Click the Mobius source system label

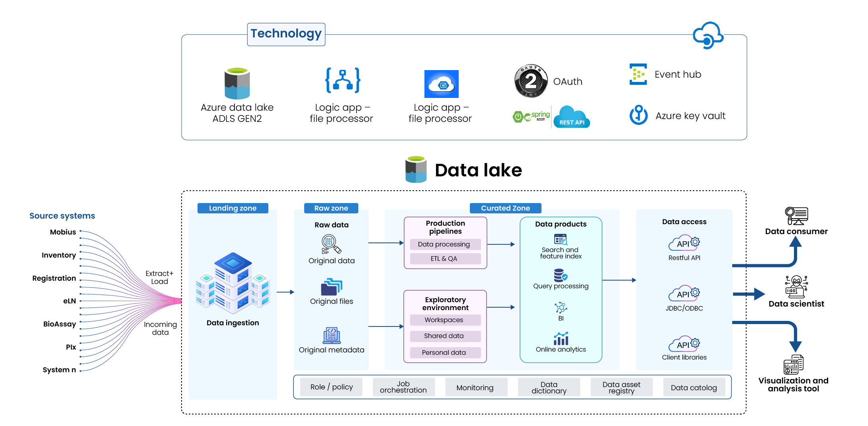tap(63, 232)
